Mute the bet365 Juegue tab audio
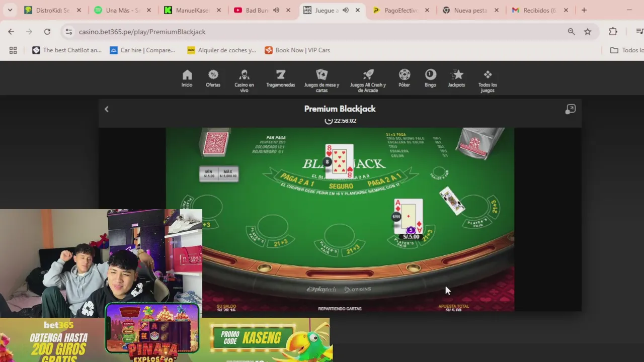 pos(346,10)
